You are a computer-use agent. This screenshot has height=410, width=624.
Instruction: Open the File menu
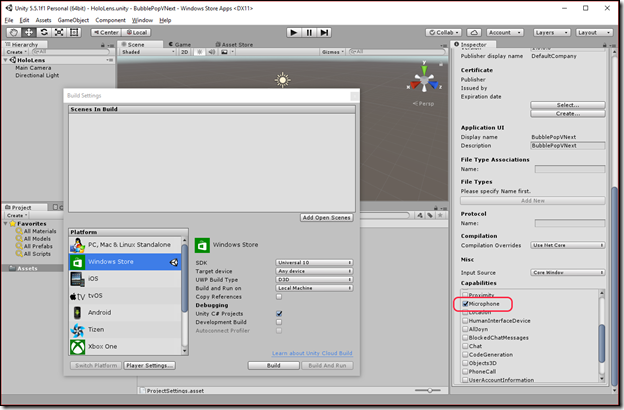click(9, 20)
